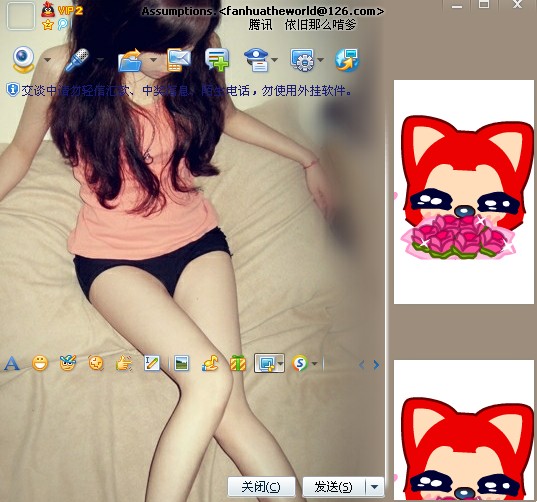Open the video call options dropdown arrow

[48, 60]
